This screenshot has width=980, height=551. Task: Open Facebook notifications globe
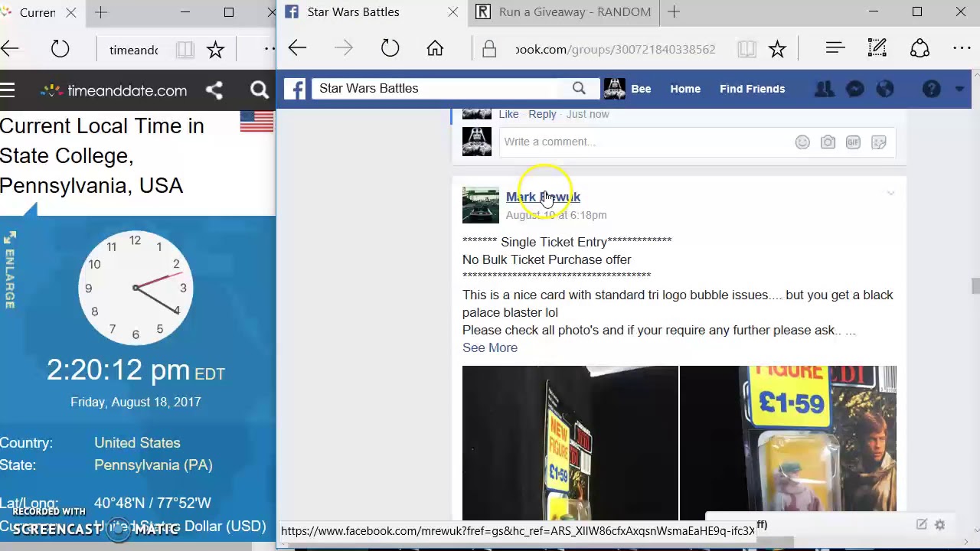click(x=885, y=89)
